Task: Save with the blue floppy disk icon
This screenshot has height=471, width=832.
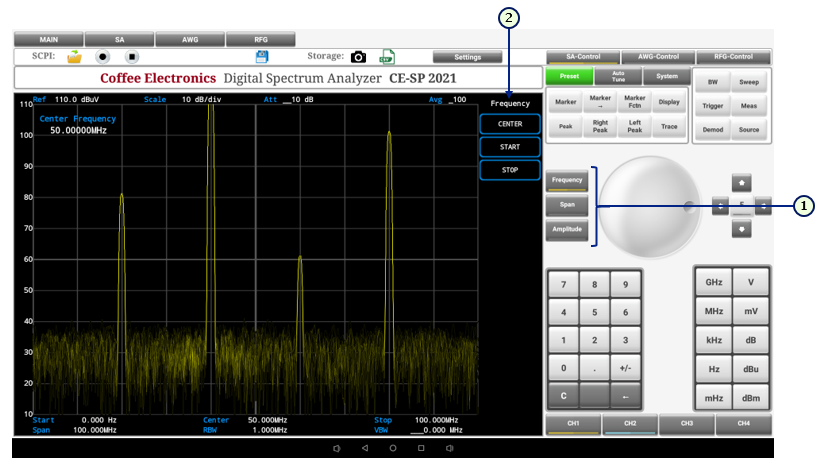Action: 263,57
